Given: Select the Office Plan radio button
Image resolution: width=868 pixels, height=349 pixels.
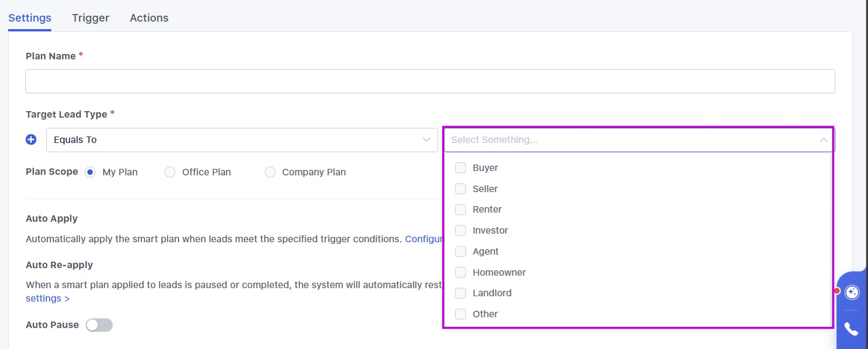Looking at the screenshot, I should [x=170, y=172].
